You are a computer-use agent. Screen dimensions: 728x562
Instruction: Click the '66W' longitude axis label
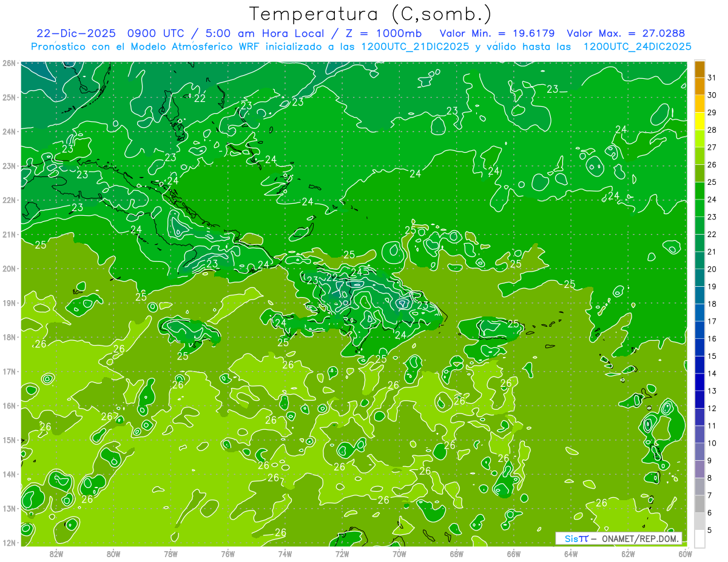pos(513,554)
